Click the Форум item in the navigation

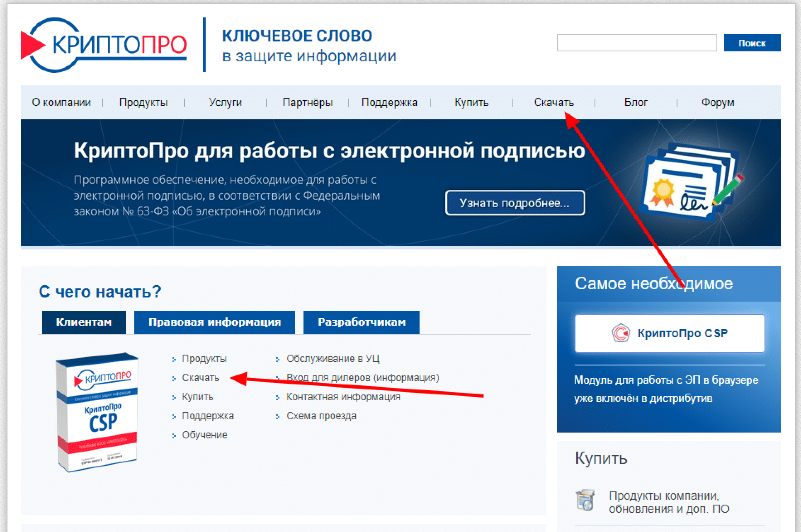pyautogui.click(x=717, y=102)
